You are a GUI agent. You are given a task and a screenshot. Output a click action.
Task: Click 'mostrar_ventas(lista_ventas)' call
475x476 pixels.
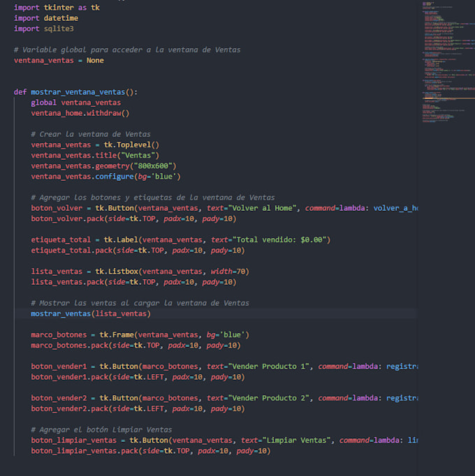coord(91,313)
